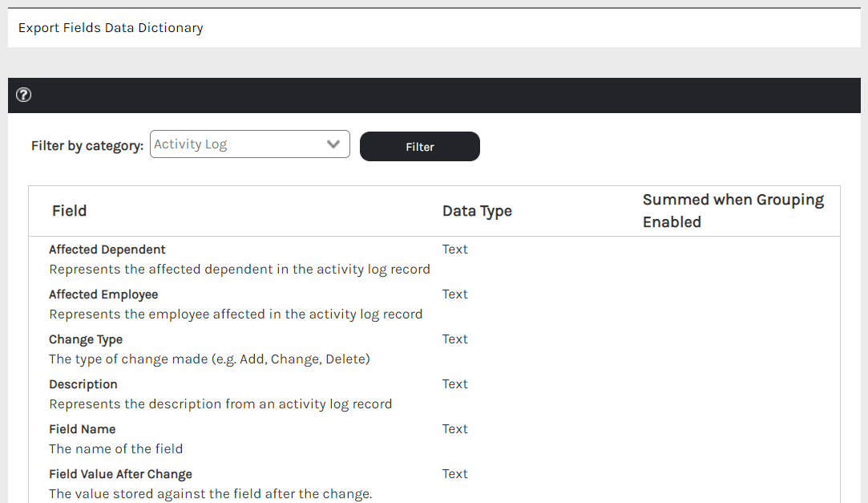Select the Affected Employee field name
This screenshot has height=503, width=868.
pos(103,294)
